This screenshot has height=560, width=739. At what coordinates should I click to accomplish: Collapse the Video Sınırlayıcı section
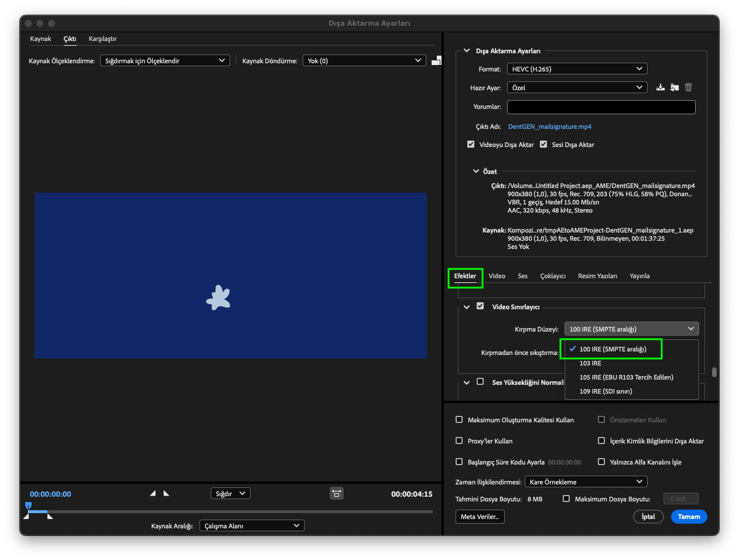click(x=467, y=306)
